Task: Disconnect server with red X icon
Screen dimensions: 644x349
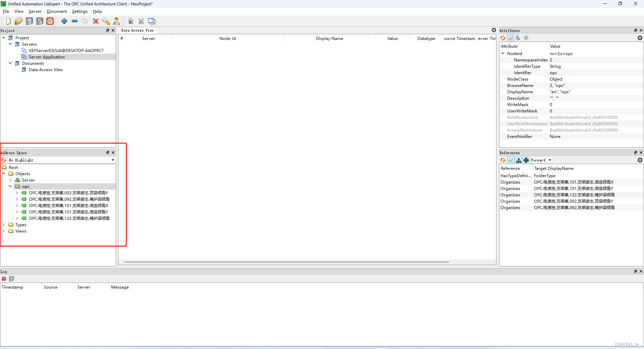Action: tap(96, 21)
